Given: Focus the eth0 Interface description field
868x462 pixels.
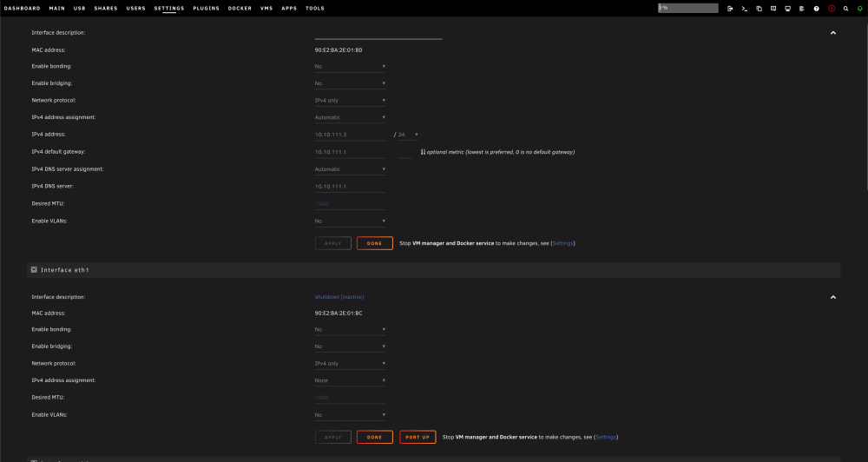Looking at the screenshot, I should tap(378, 35).
